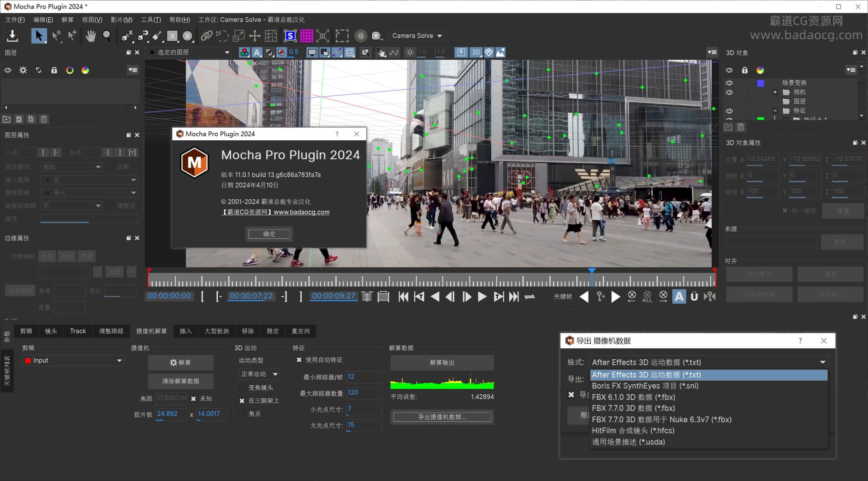Image resolution: width=868 pixels, height=481 pixels.
Task: Select the magnifier zoom tool
Action: (107, 36)
